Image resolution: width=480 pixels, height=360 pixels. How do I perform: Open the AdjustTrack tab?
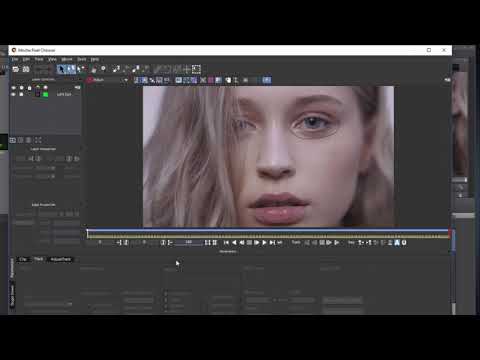[x=61, y=259]
